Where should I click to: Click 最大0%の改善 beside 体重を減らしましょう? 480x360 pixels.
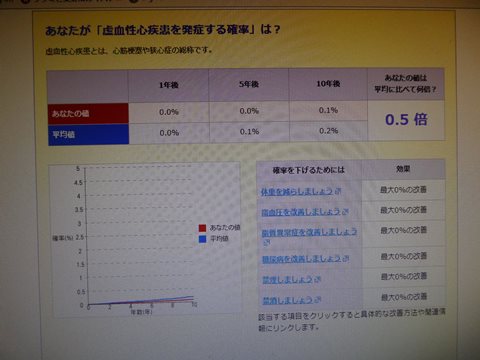(x=403, y=190)
